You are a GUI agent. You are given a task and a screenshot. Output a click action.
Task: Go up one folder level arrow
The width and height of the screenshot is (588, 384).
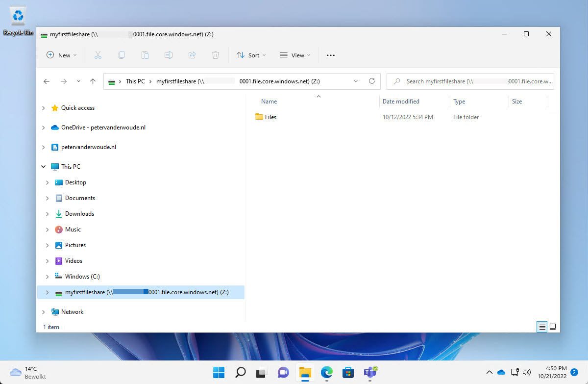[x=93, y=81]
